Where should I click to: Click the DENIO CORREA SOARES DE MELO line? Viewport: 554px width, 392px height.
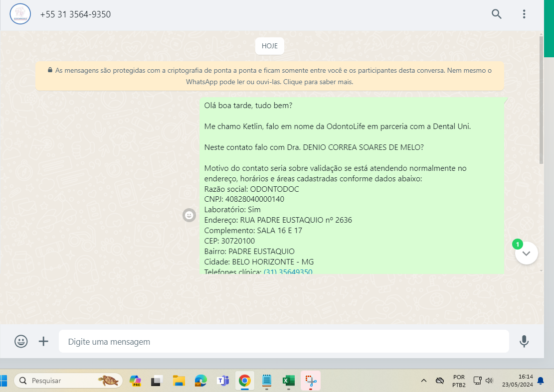314,147
